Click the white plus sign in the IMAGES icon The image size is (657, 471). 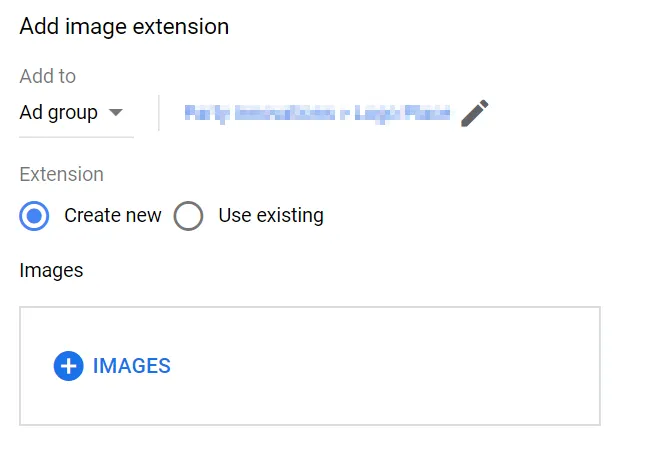[69, 366]
